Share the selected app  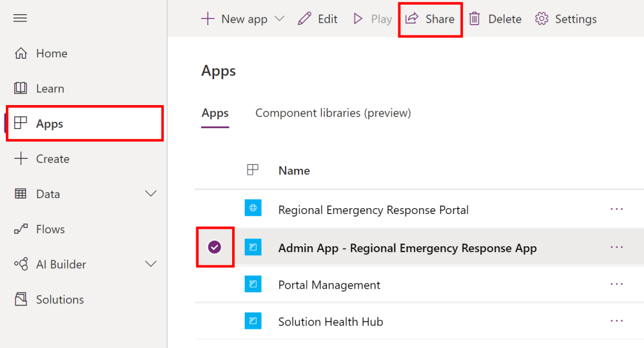pos(430,19)
